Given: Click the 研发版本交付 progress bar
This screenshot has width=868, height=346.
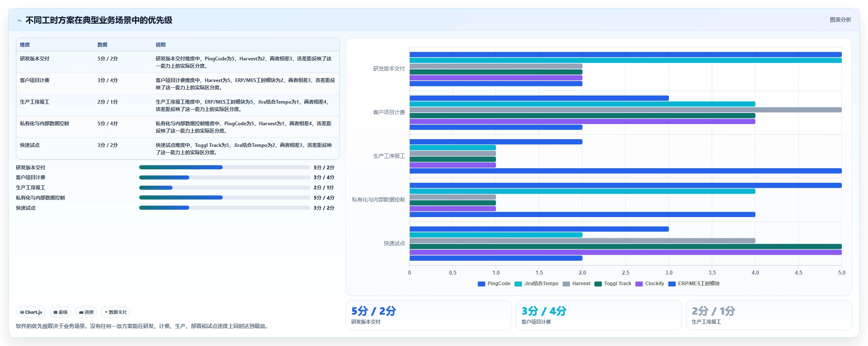Looking at the screenshot, I should tap(225, 167).
